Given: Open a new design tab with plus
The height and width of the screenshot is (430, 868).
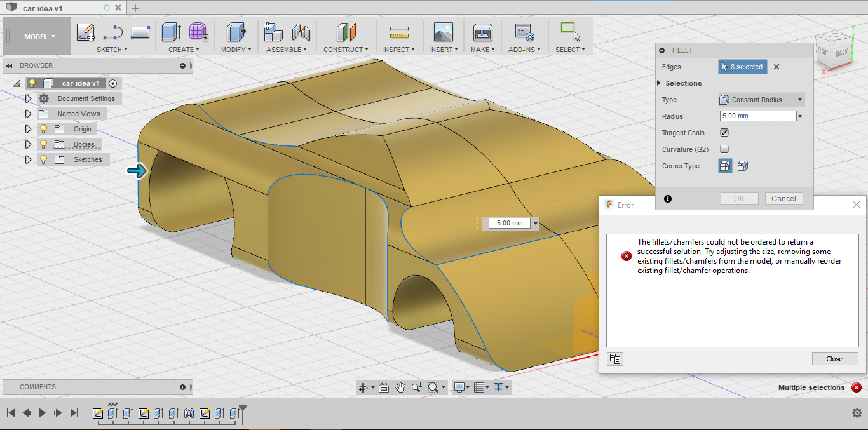Looking at the screenshot, I should [135, 8].
